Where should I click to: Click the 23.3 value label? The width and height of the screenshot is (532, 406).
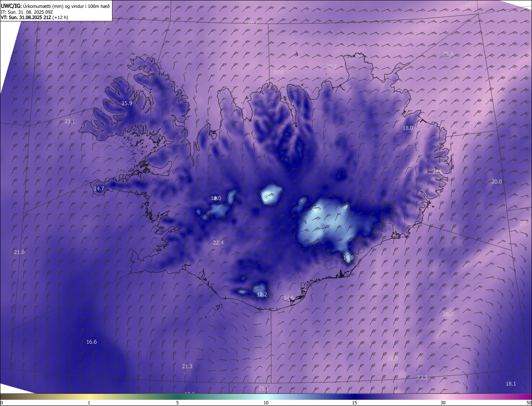422,378
